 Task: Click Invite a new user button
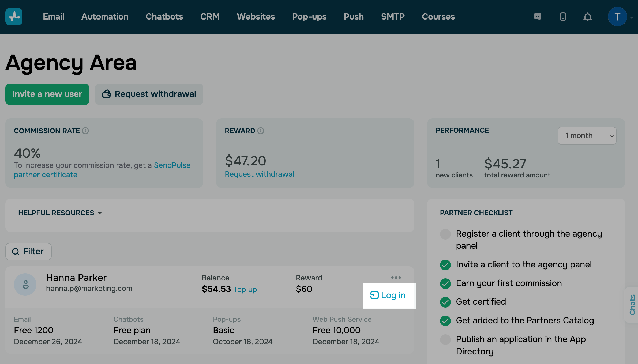pyautogui.click(x=47, y=94)
